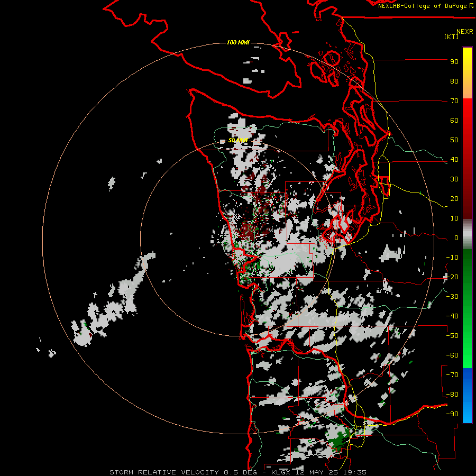476x476 pixels.
Task: Click the "-60" scale label
Action: coord(452,355)
